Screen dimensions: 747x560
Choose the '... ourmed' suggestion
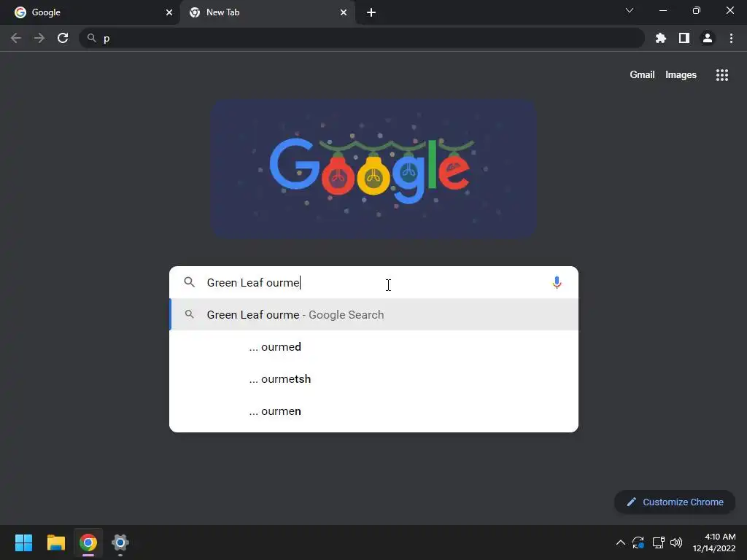[x=374, y=346]
